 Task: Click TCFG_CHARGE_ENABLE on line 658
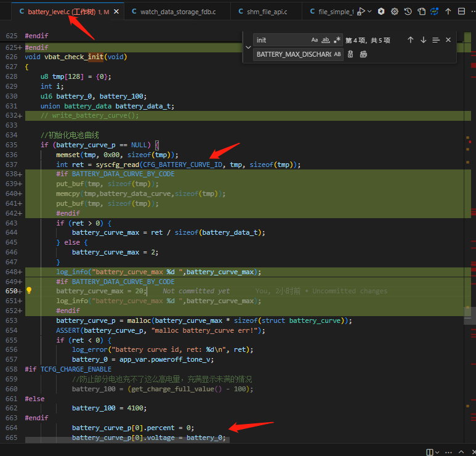76,369
